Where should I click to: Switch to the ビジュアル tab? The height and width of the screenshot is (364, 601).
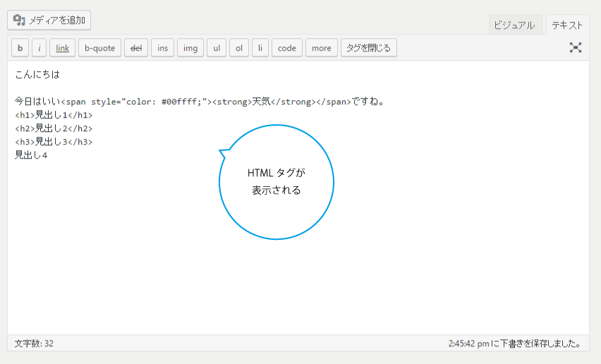pos(515,25)
